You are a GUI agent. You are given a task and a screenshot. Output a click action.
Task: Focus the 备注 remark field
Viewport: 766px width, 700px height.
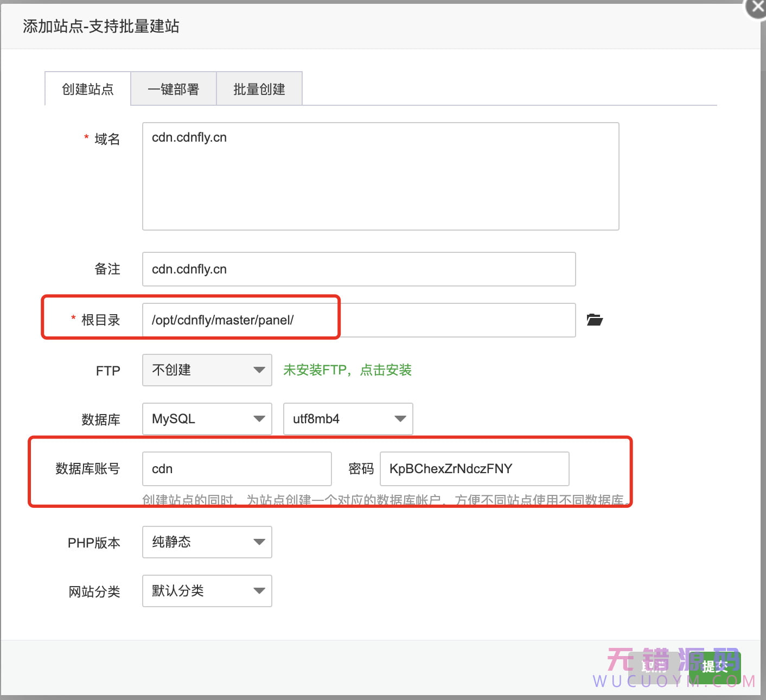click(x=359, y=269)
